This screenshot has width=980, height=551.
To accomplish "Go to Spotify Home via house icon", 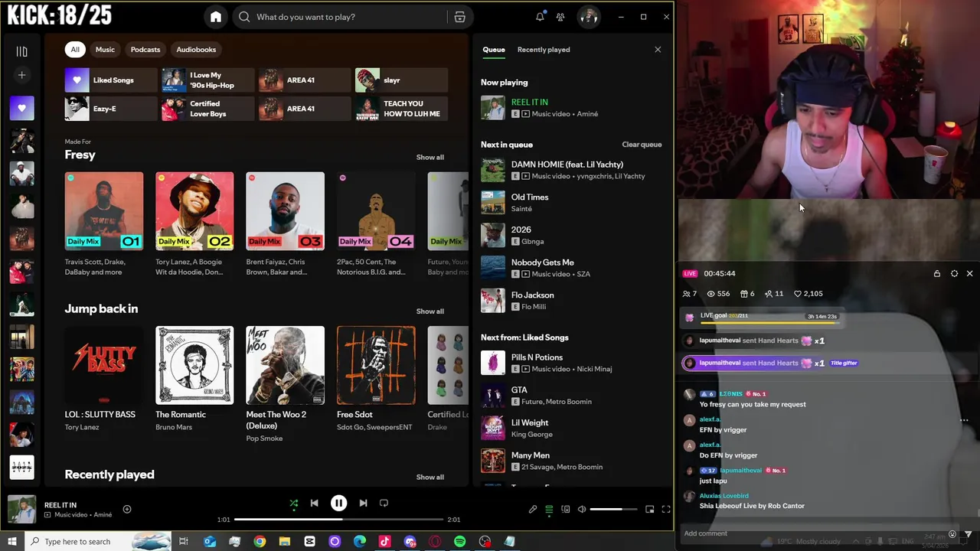I will (x=216, y=17).
